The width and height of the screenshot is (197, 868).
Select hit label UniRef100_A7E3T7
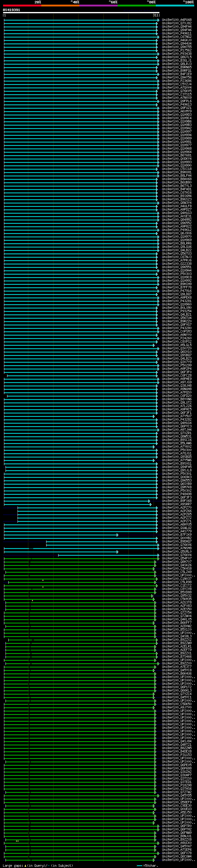[177, 667]
